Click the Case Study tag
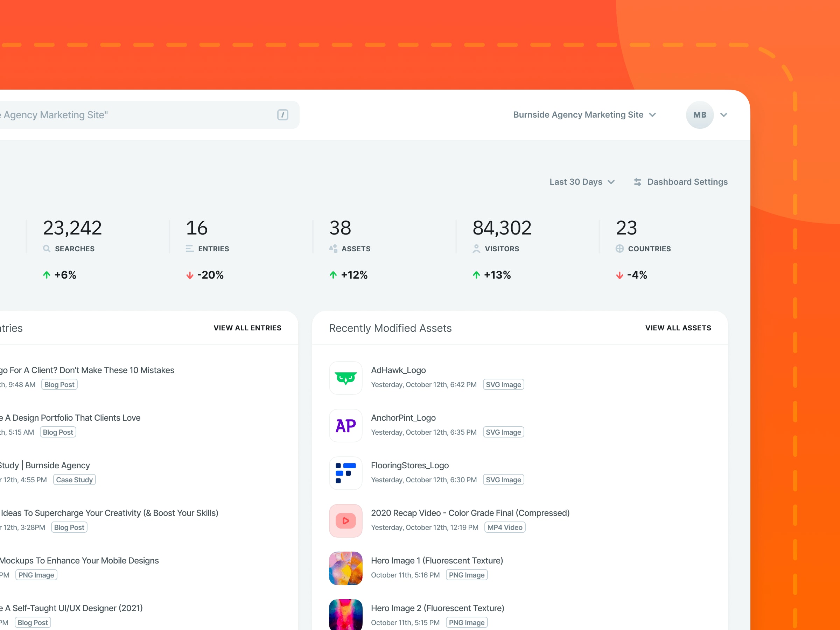Viewport: 840px width, 630px height. tap(75, 479)
